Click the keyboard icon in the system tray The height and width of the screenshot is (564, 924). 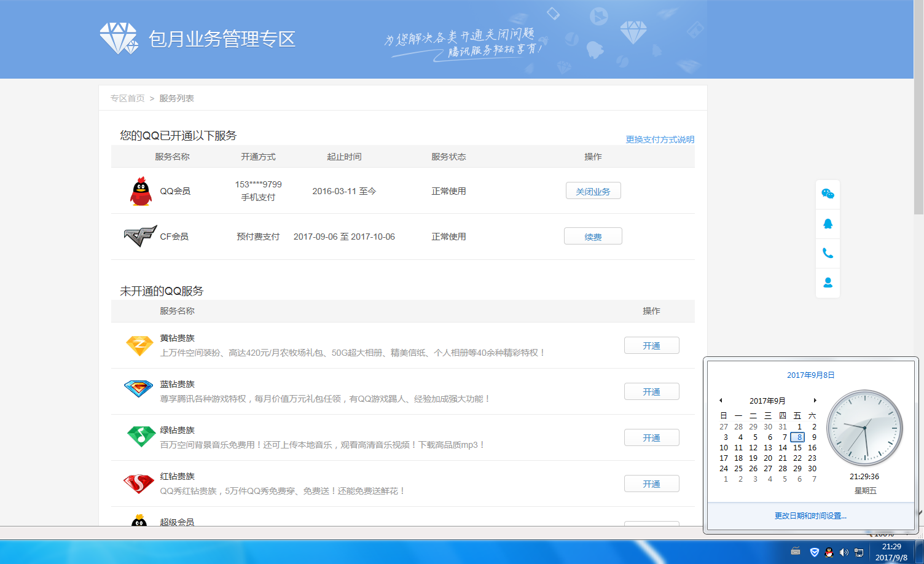click(x=796, y=552)
